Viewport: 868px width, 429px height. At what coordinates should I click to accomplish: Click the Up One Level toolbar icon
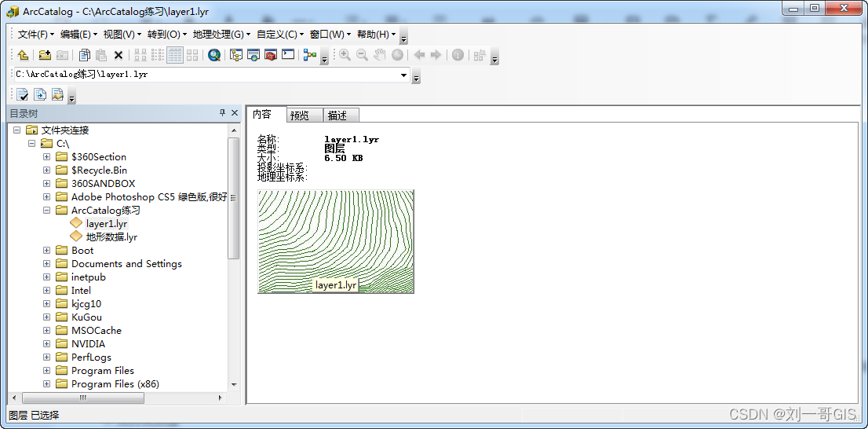pyautogui.click(x=24, y=55)
